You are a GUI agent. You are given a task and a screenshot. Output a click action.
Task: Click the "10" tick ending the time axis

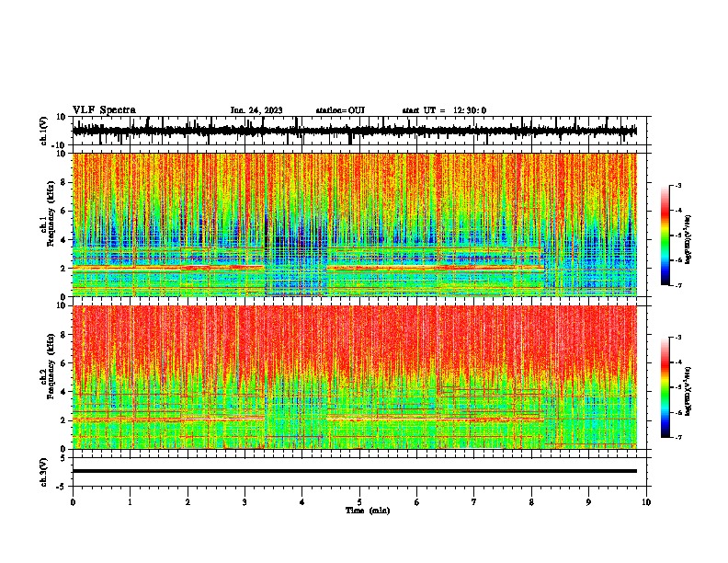point(646,502)
